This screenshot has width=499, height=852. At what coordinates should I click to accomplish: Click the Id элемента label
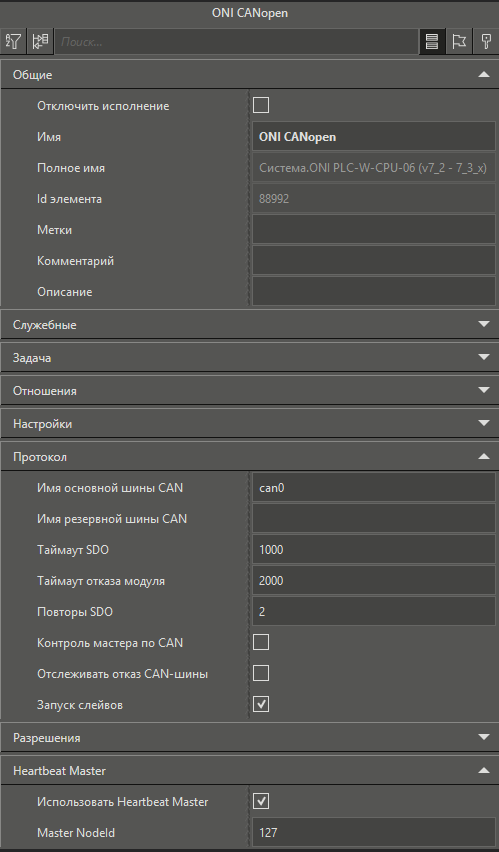coord(69,199)
